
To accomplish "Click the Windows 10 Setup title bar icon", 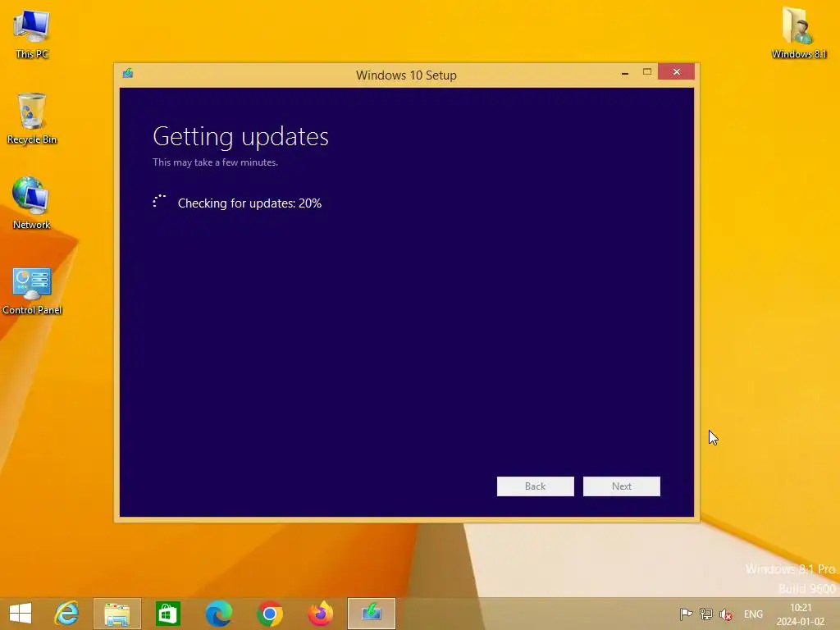I will click(127, 73).
